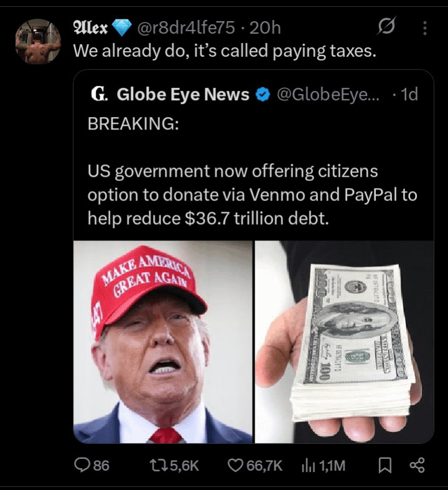Screen dimensions: 448x490
Task: Click the blue verified checkmark badge
Action: pyautogui.click(x=263, y=95)
